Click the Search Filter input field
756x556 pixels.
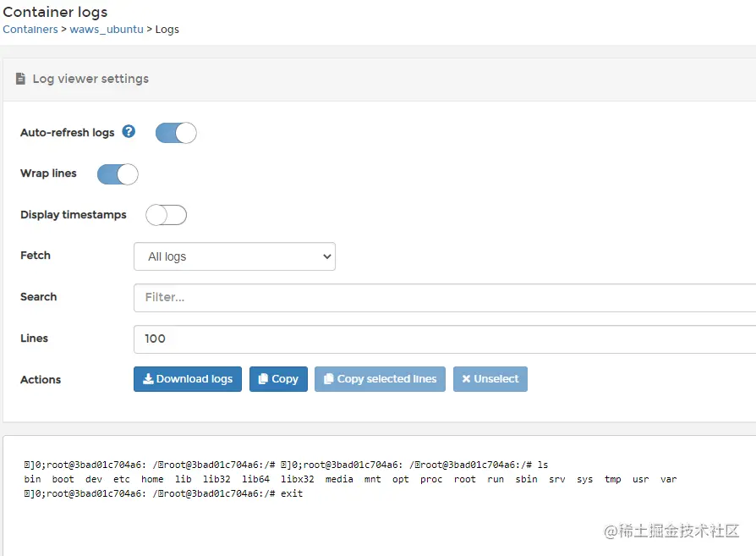445,297
